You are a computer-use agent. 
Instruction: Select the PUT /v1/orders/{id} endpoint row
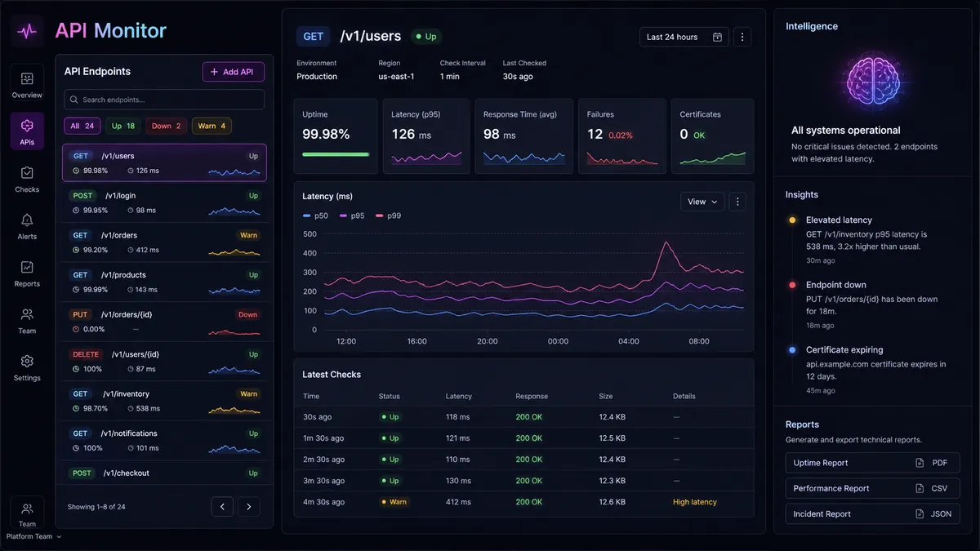[x=164, y=322]
